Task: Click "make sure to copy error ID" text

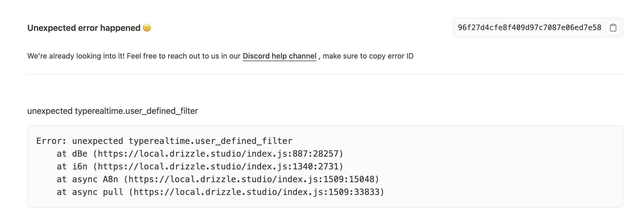Action: [x=368, y=56]
